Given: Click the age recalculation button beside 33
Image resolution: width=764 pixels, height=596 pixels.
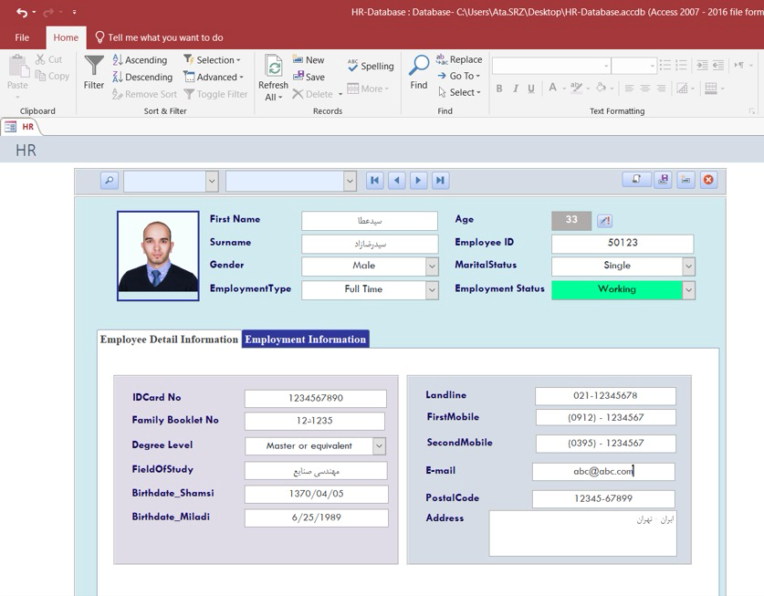Looking at the screenshot, I should 605,221.
